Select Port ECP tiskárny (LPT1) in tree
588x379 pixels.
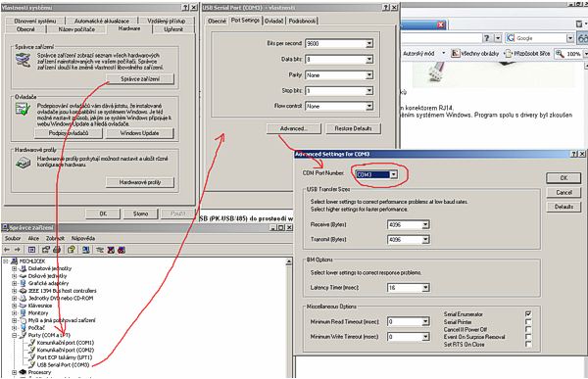64,357
